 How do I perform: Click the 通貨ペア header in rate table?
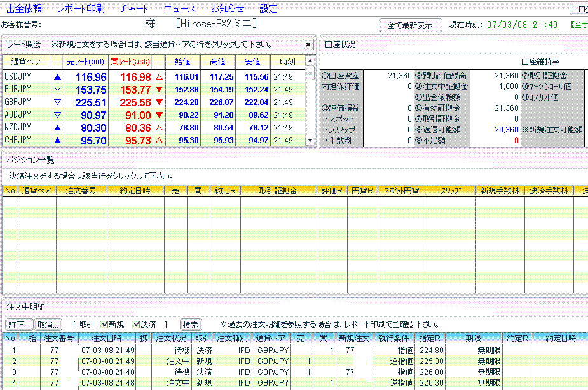[27, 62]
